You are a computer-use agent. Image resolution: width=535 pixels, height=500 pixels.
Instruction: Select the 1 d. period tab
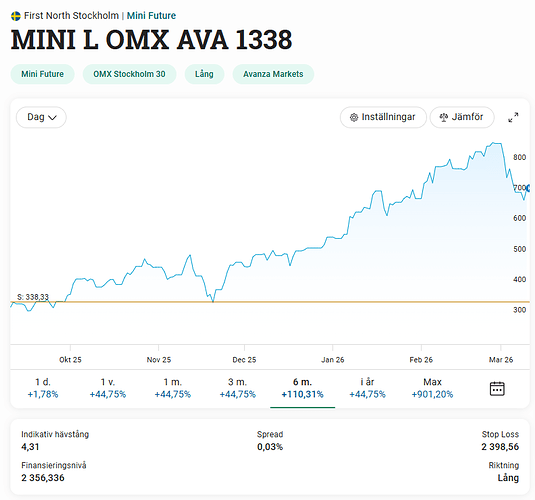point(43,388)
